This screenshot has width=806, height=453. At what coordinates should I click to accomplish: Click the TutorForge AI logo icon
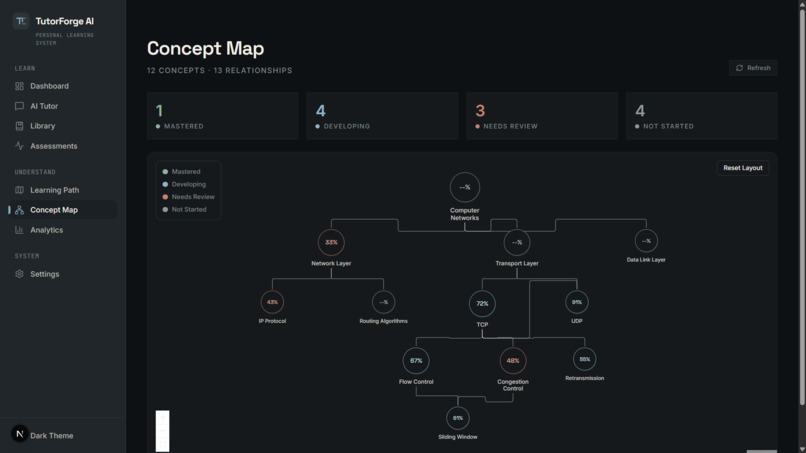[x=21, y=21]
